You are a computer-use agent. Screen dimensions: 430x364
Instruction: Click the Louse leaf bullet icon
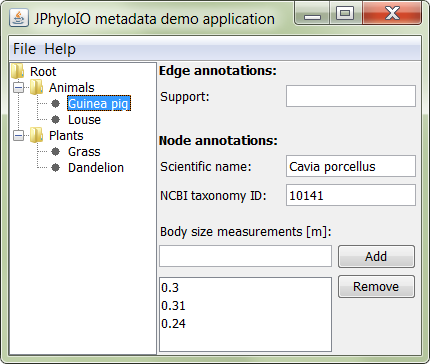(x=56, y=120)
